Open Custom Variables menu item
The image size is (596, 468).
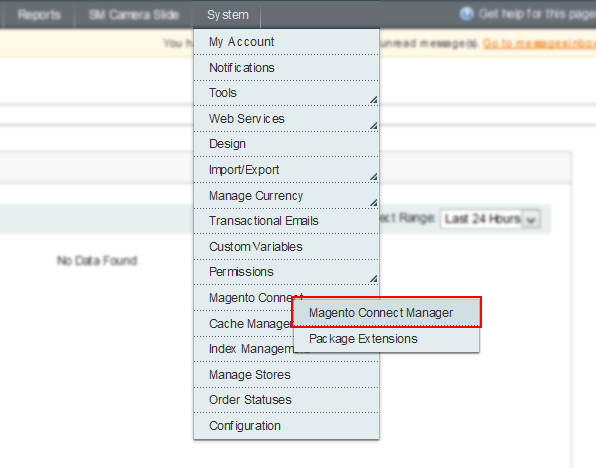pos(286,247)
